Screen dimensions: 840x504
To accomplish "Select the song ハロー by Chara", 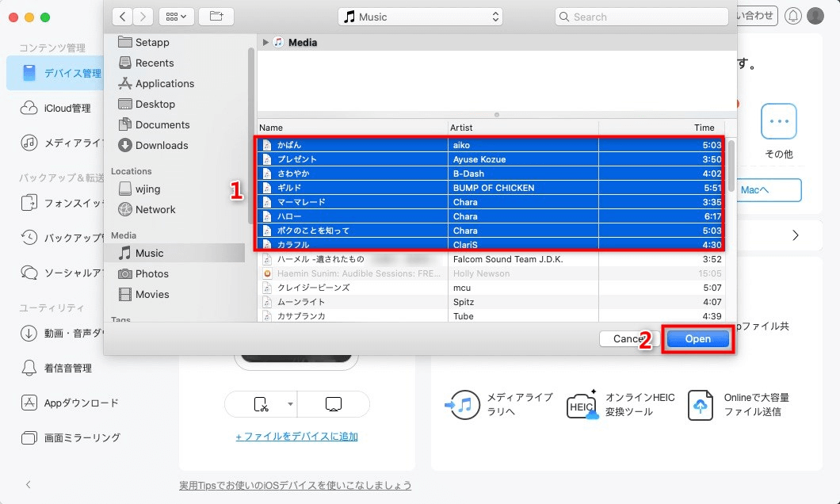I will click(490, 216).
